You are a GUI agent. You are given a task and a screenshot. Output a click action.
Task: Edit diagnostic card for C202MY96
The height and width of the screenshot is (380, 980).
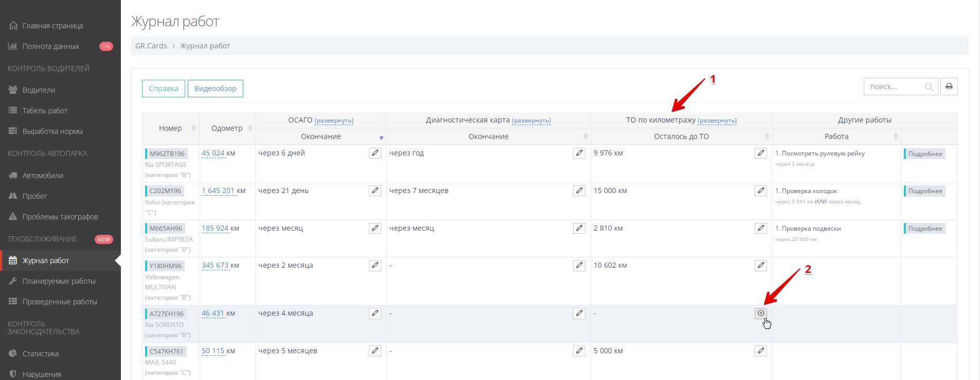[579, 191]
